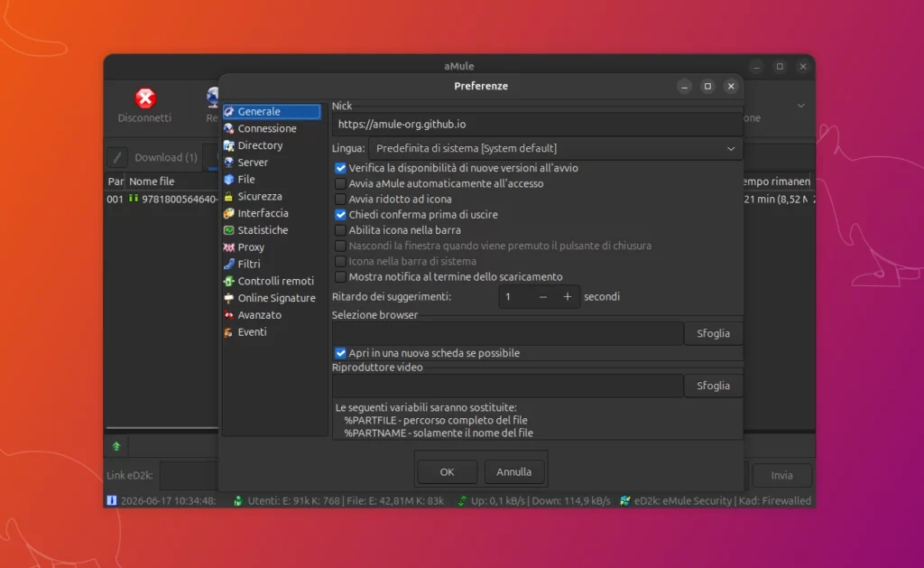Increase Ritardo dei suggerimenti with plus

567,297
